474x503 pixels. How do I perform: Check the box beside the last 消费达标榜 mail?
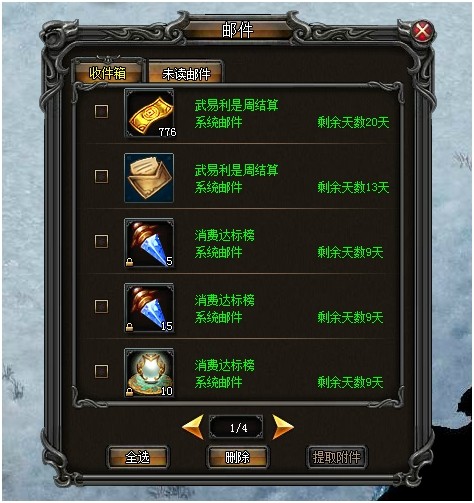[101, 371]
